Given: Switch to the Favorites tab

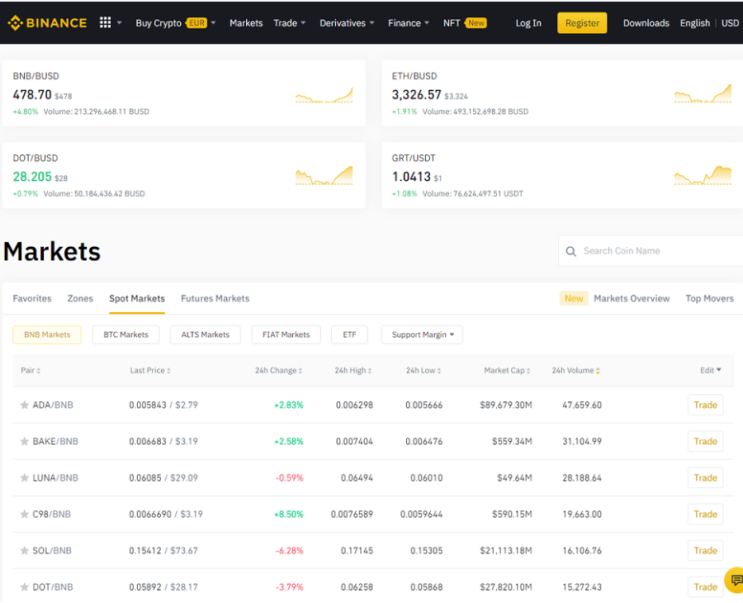Looking at the screenshot, I should tap(32, 298).
